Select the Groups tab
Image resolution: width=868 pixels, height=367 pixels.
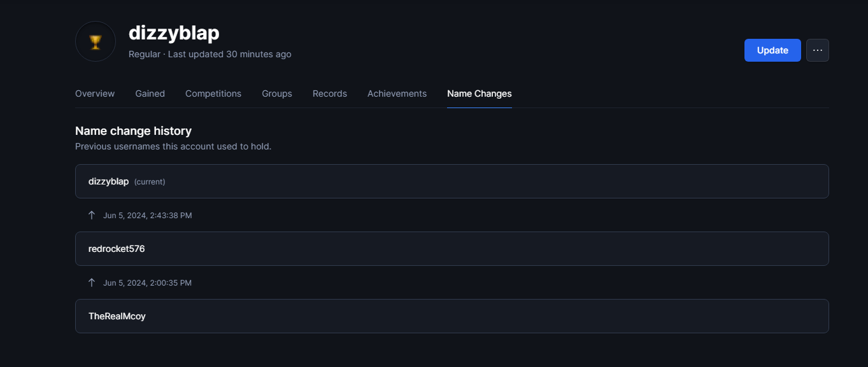(x=276, y=93)
